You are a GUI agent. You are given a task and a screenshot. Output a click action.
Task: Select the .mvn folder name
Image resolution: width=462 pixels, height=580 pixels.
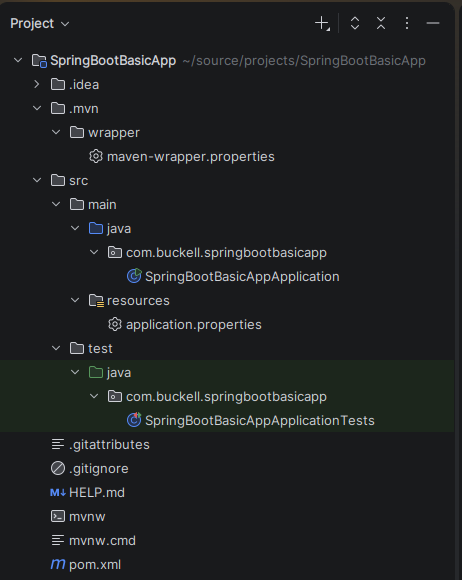click(84, 109)
